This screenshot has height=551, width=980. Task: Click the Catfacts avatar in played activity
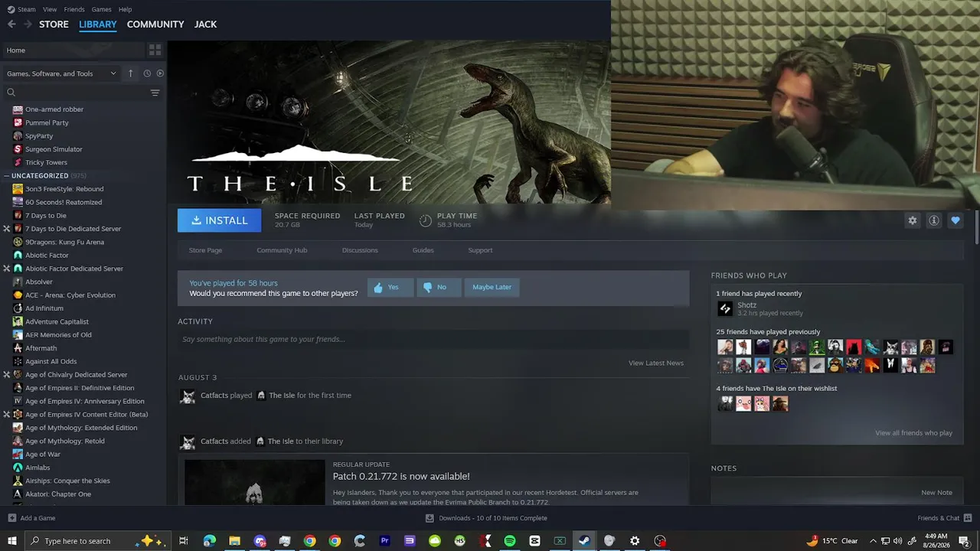point(187,396)
